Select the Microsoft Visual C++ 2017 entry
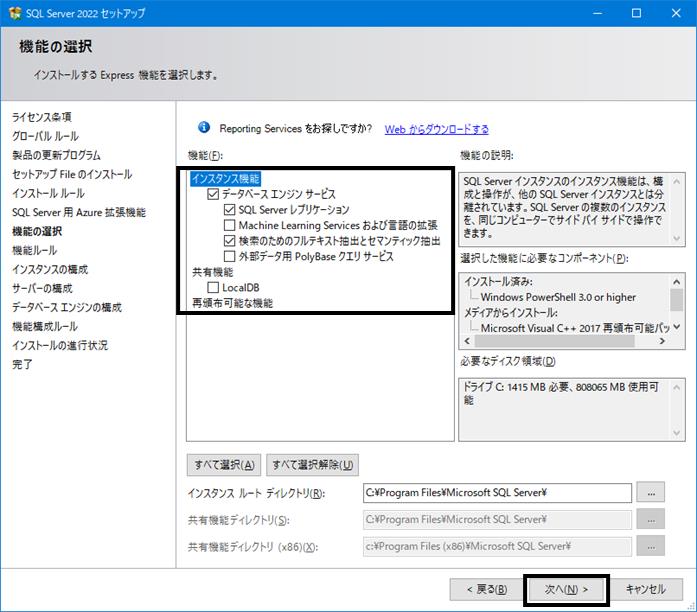 (x=575, y=328)
